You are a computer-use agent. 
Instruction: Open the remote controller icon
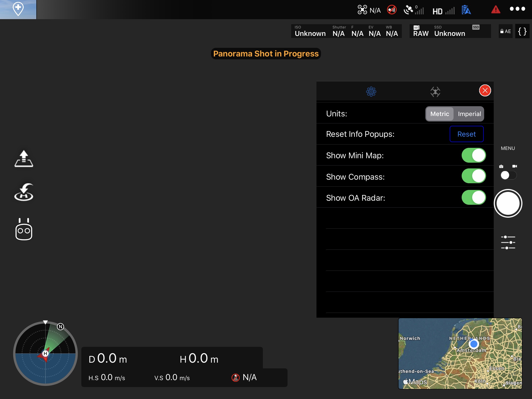[x=24, y=229]
